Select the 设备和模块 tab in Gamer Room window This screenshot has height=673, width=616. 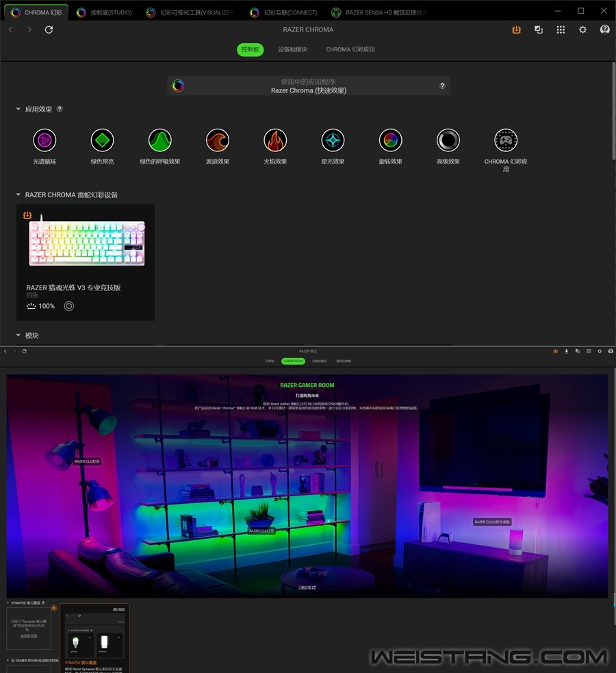(x=319, y=361)
